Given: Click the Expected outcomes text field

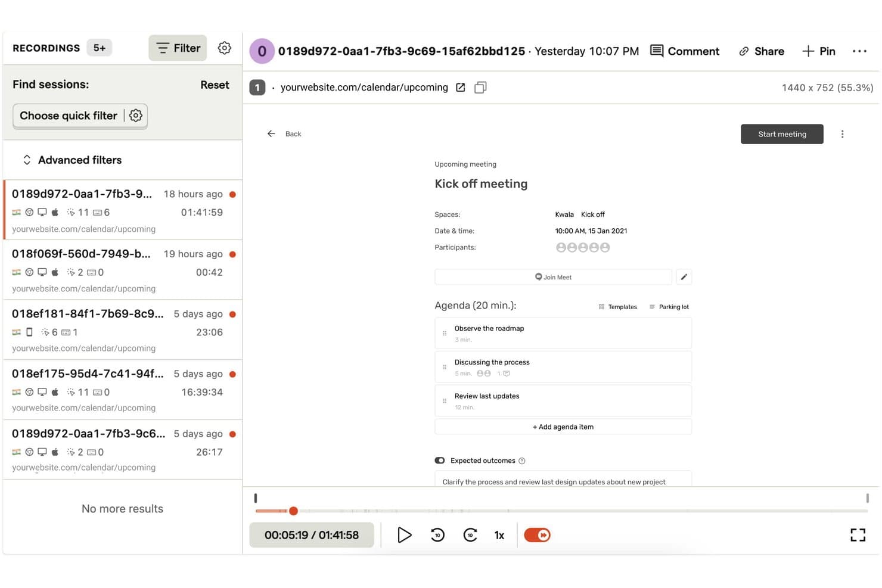Looking at the screenshot, I should (563, 479).
